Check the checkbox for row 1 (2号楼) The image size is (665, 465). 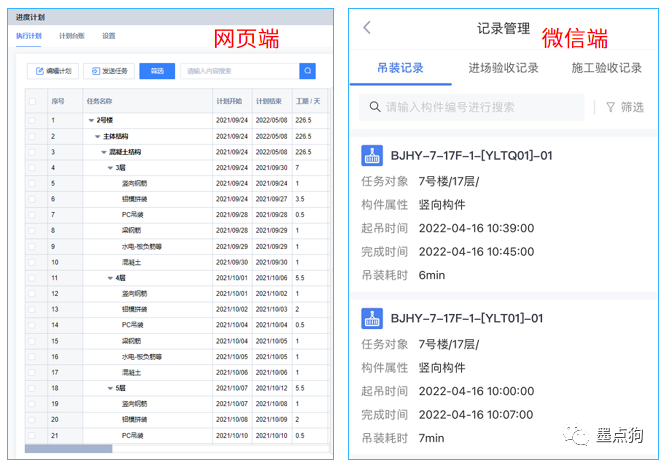[33, 120]
